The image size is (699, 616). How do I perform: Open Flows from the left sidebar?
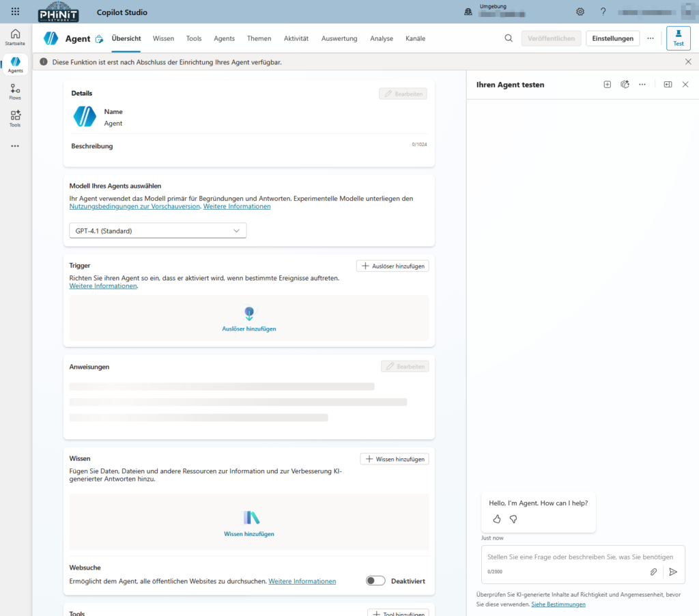(x=15, y=92)
